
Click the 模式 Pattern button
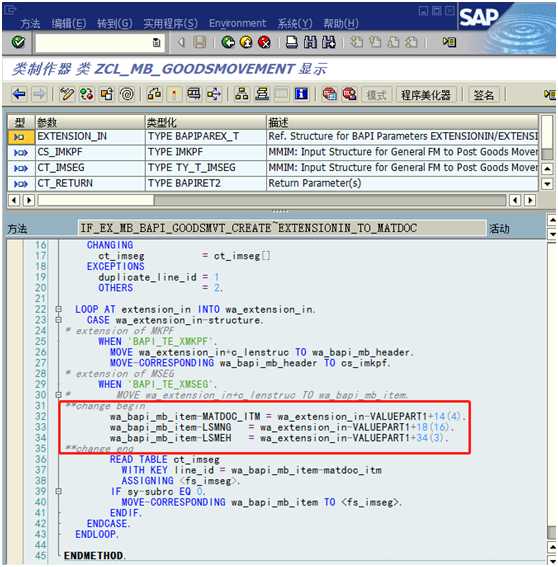pyautogui.click(x=376, y=95)
